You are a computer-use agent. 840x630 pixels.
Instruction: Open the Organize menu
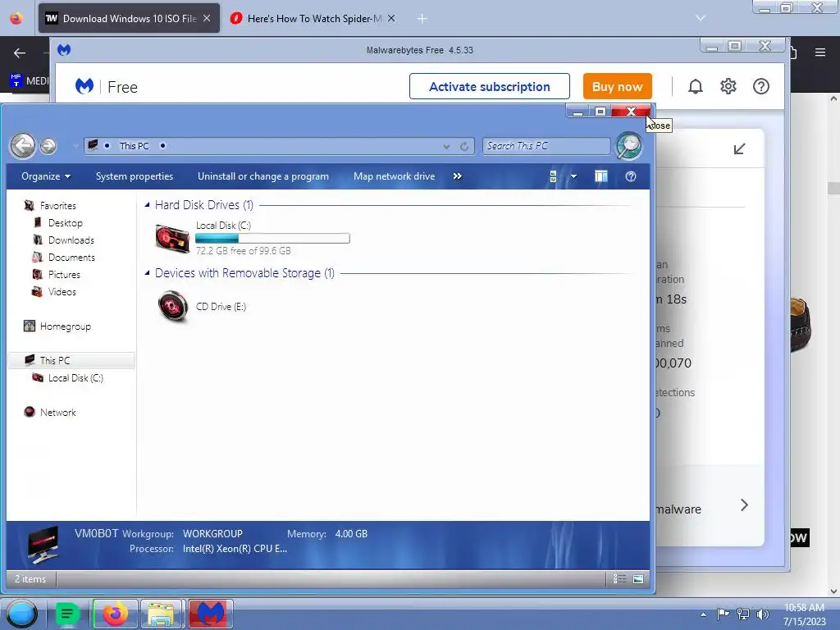click(46, 176)
